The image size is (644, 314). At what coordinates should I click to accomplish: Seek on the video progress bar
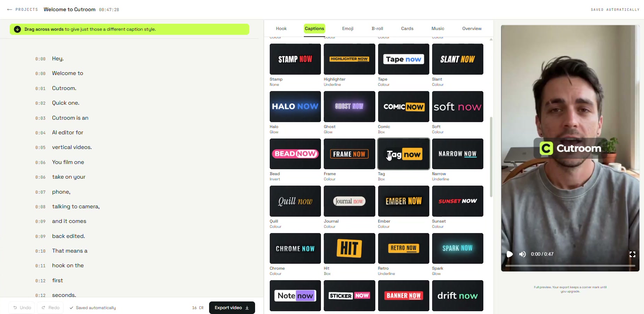tap(570, 266)
